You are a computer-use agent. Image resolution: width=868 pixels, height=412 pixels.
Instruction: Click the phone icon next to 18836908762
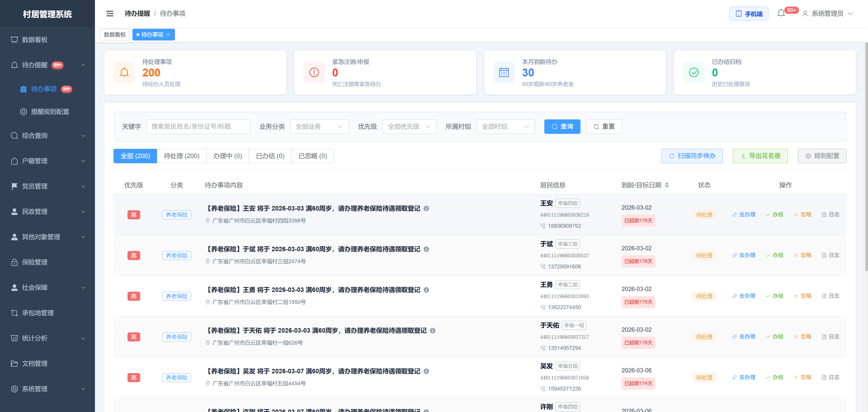point(543,226)
